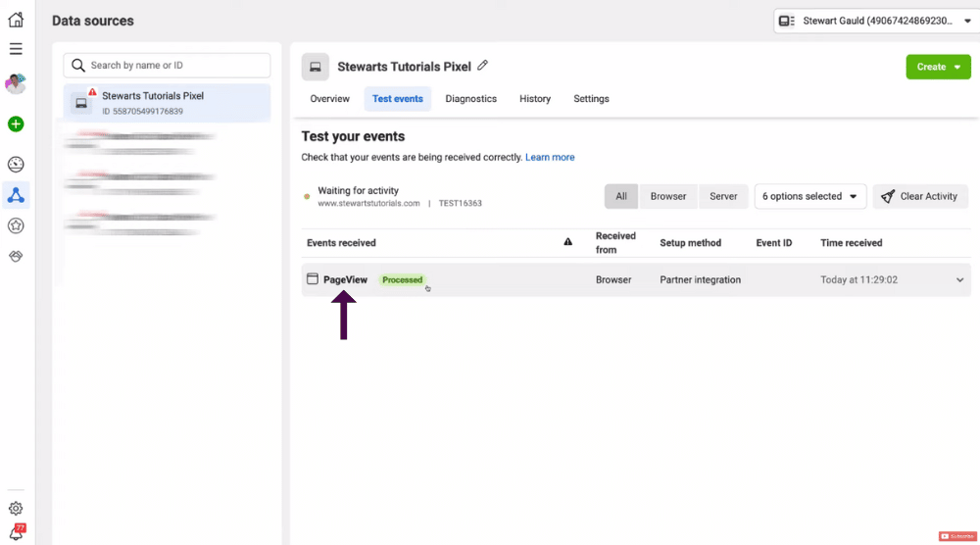Screen dimensions: 980x545
Task: Open the dashboard gauge icon
Action: [16, 165]
